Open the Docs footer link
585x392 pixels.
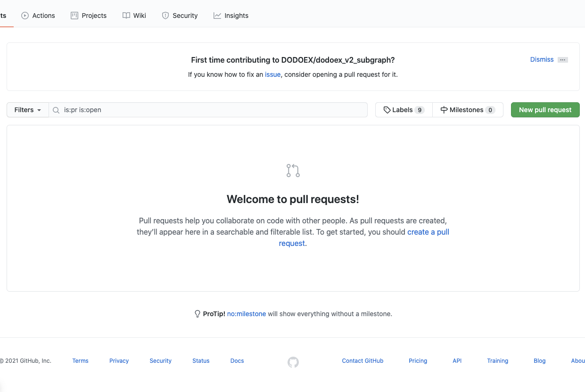click(x=237, y=361)
